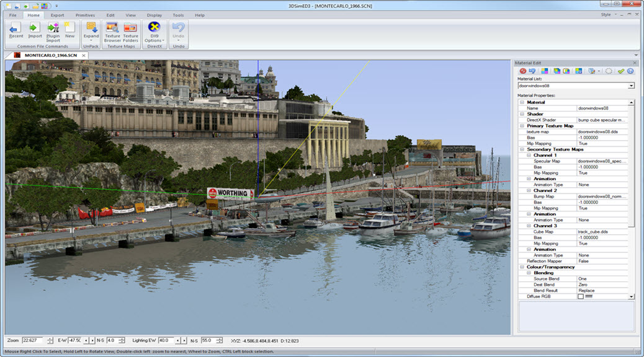Click the Recent files icon
Viewport: 644px width, 357px height.
point(16,28)
